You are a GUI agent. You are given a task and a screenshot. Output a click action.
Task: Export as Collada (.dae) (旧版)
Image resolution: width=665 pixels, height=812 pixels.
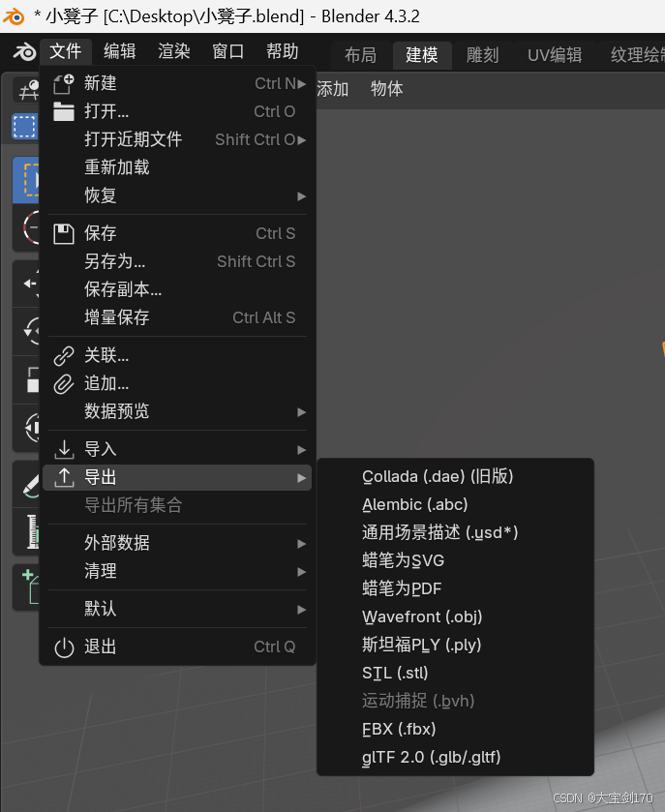pyautogui.click(x=455, y=476)
